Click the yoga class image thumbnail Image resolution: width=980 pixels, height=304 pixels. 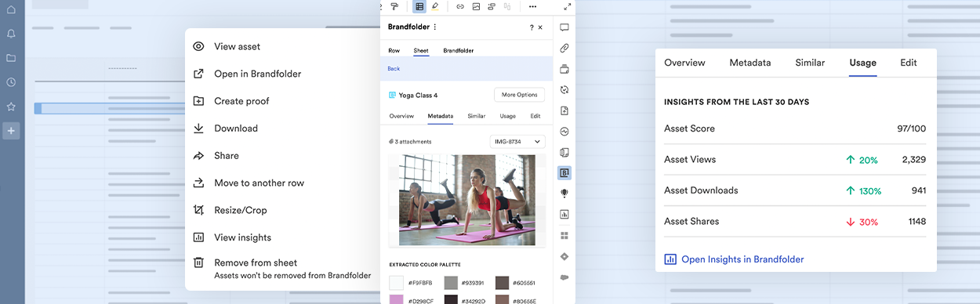click(467, 201)
